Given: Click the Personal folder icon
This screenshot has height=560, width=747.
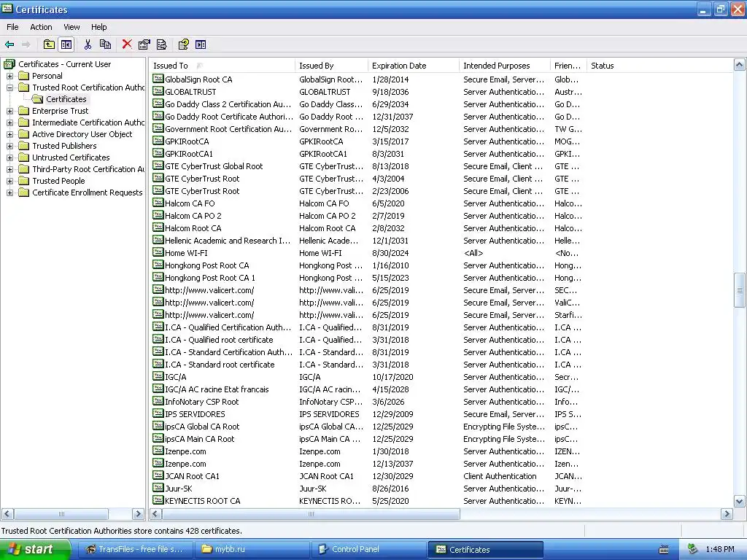Looking at the screenshot, I should point(24,76).
